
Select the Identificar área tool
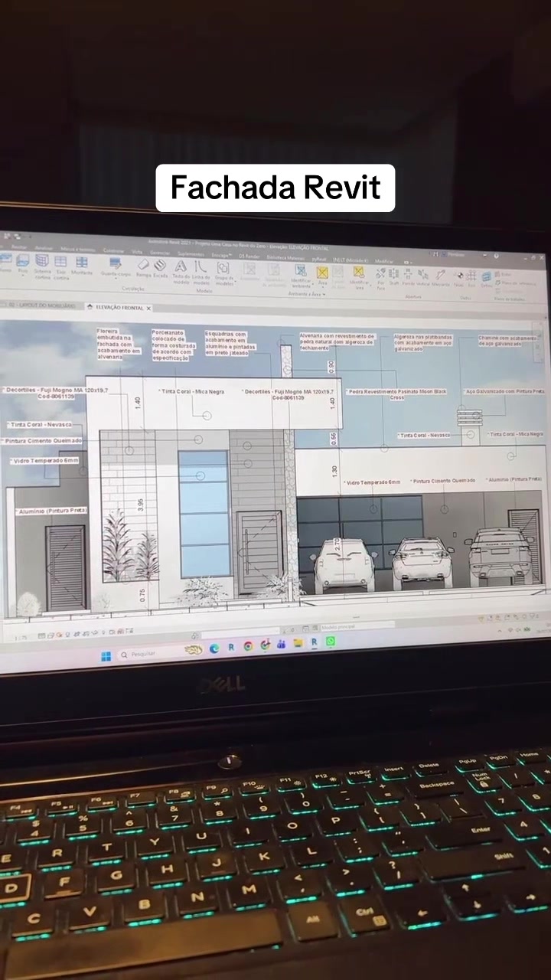359,277
